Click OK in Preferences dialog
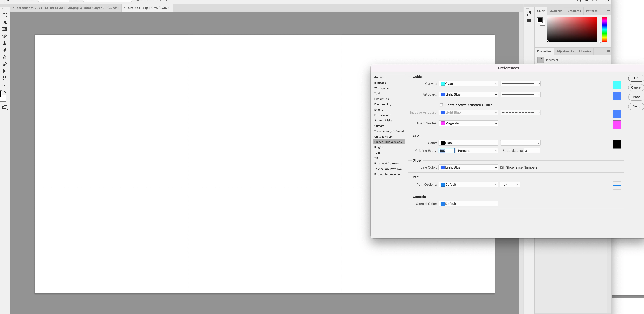644x314 pixels. pyautogui.click(x=636, y=78)
